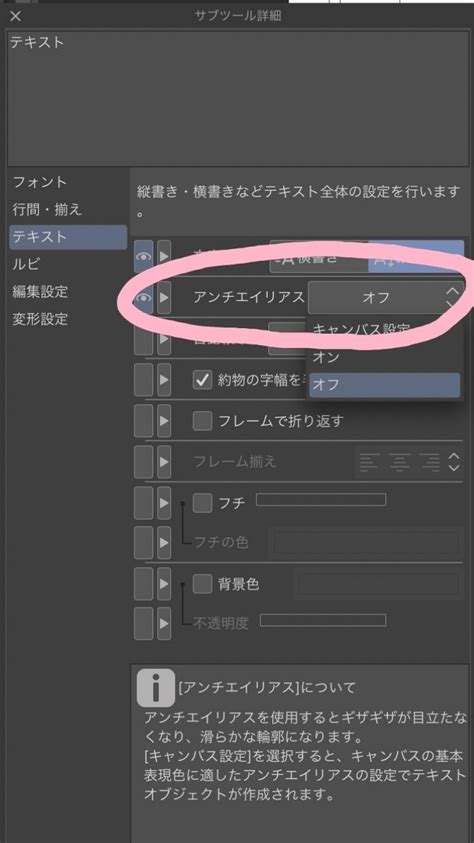
Task: Toggle eye icon for アンチエイリアス row
Action: coord(143,297)
